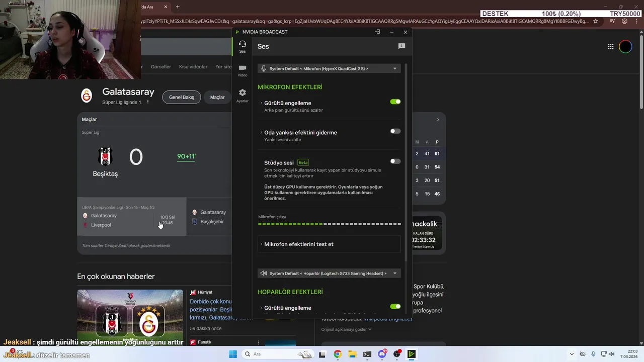Click the Maçkolik countdown widget

[428, 234]
